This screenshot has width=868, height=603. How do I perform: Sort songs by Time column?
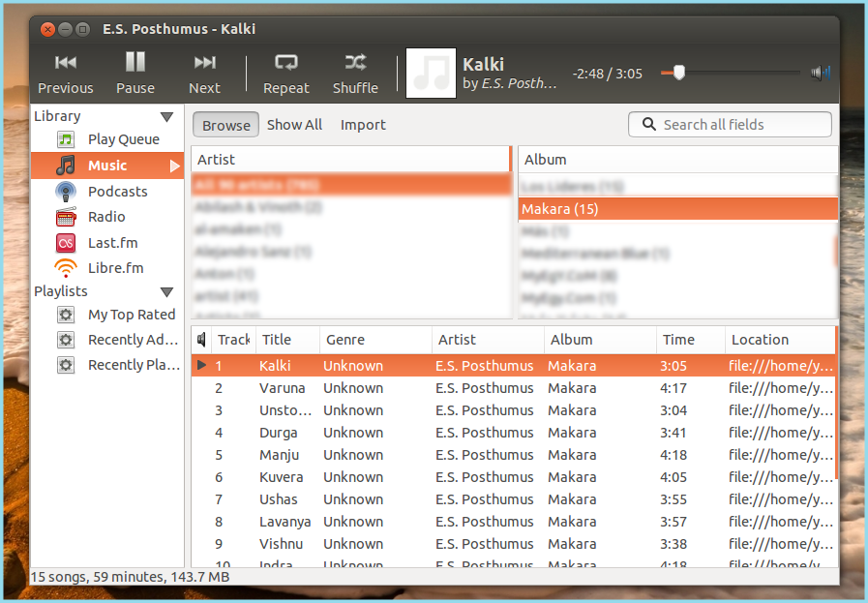coord(690,340)
